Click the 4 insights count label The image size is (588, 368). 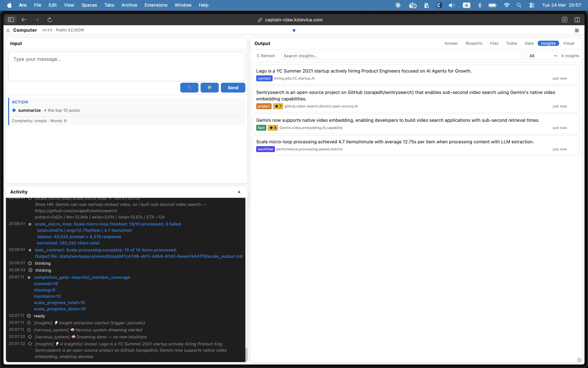coord(570,56)
